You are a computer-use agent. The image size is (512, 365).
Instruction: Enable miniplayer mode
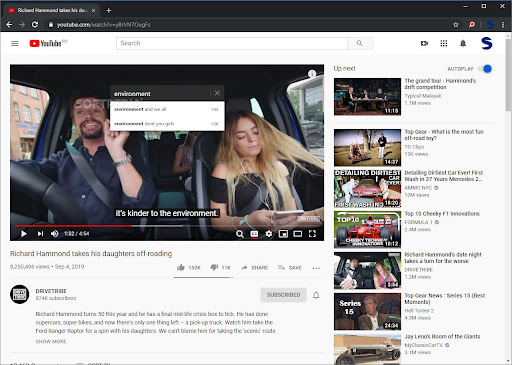(x=283, y=234)
